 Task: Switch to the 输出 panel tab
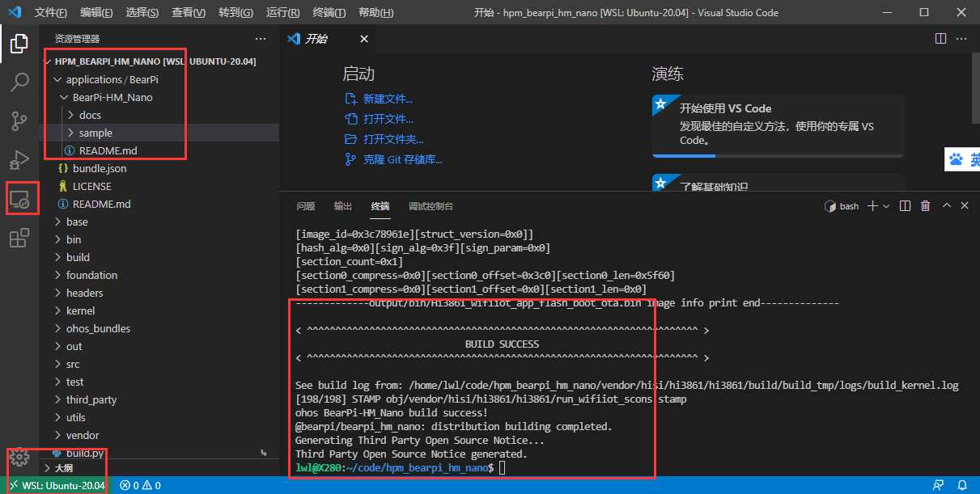point(343,206)
